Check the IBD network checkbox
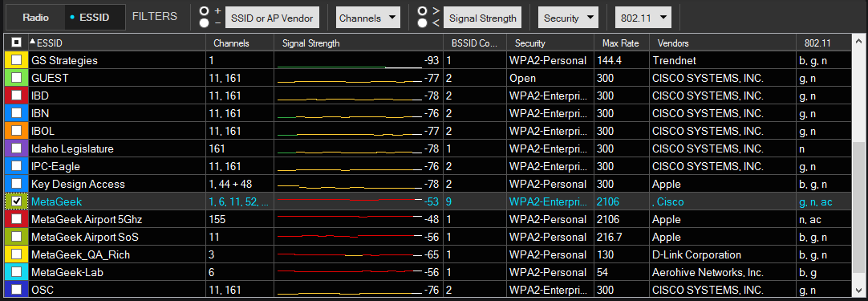This screenshot has width=868, height=301. tap(17, 96)
